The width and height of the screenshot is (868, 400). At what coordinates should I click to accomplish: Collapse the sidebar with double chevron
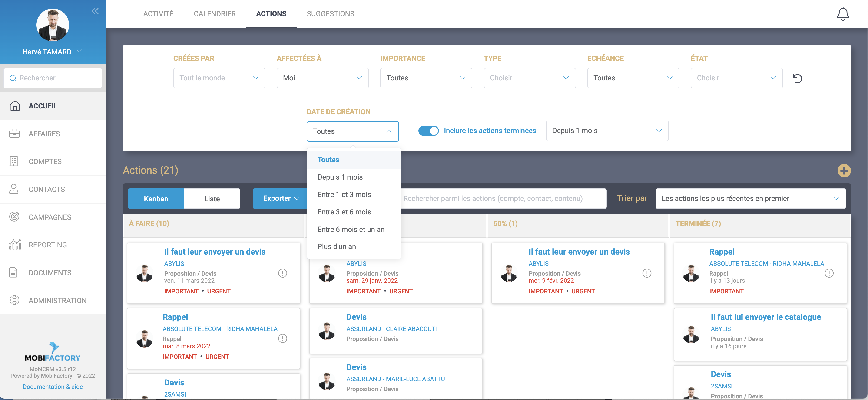tap(95, 11)
